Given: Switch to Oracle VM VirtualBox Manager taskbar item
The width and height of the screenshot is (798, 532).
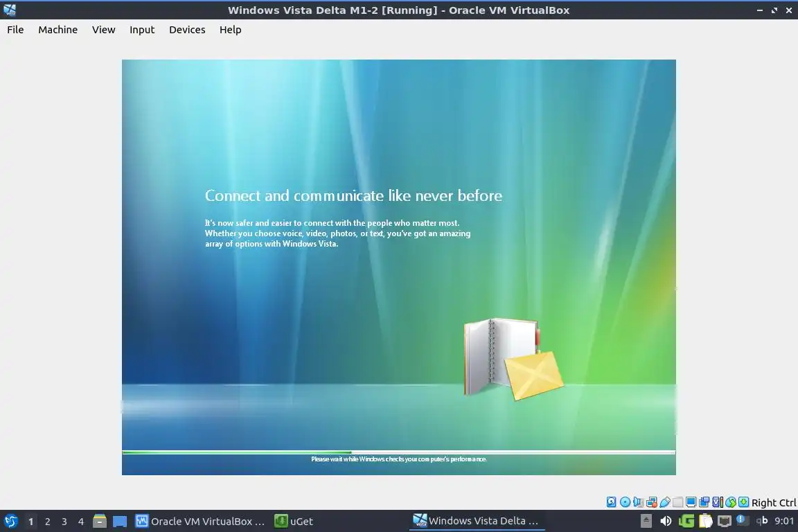Looking at the screenshot, I should point(200,522).
